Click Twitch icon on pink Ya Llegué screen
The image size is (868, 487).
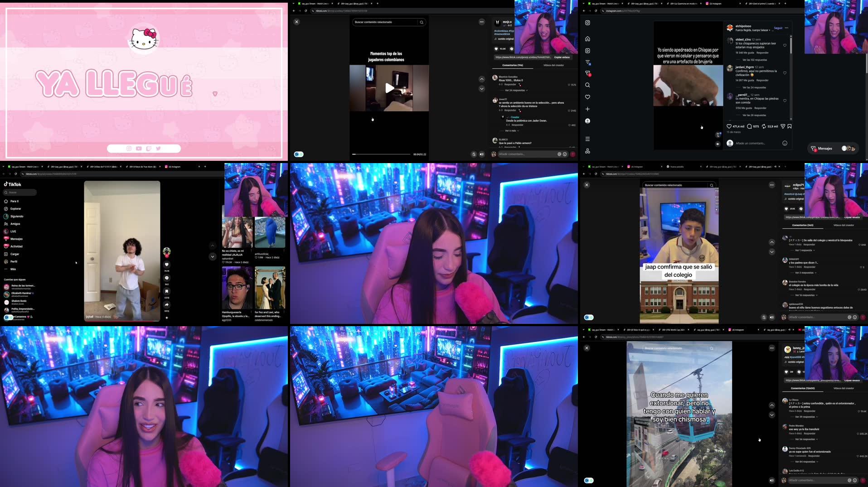(x=149, y=149)
